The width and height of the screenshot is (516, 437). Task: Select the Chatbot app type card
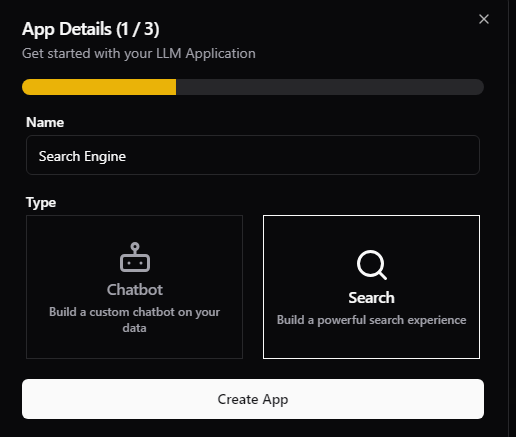coord(134,287)
